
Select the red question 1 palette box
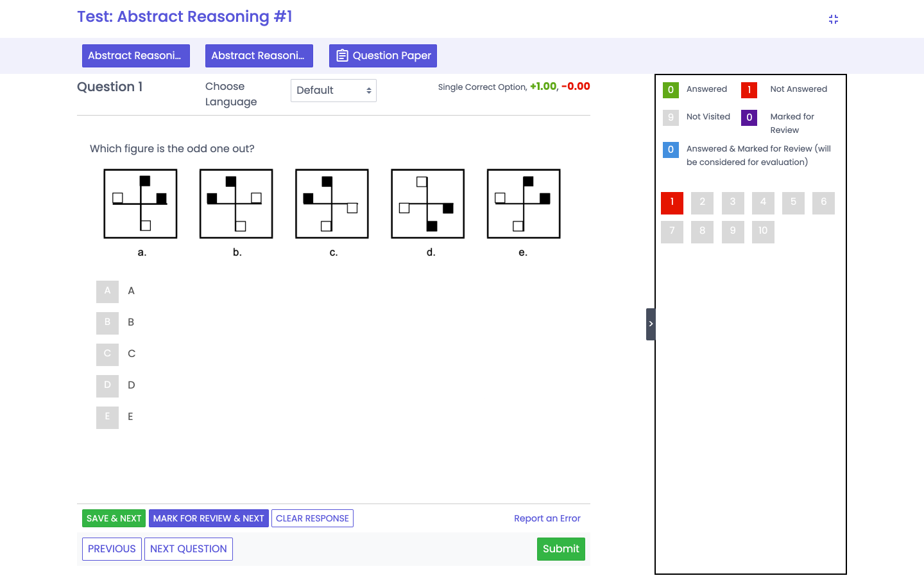coord(672,202)
